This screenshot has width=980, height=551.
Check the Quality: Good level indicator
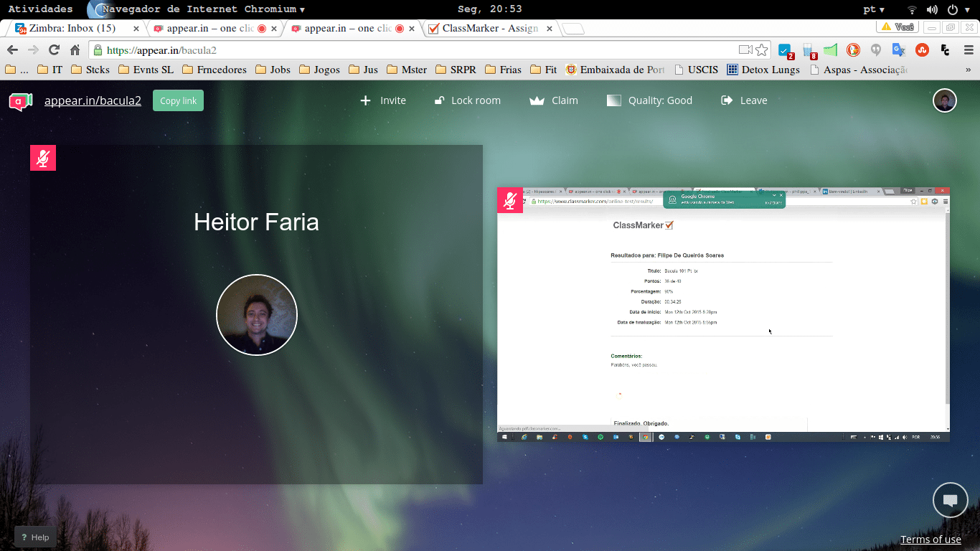[649, 100]
